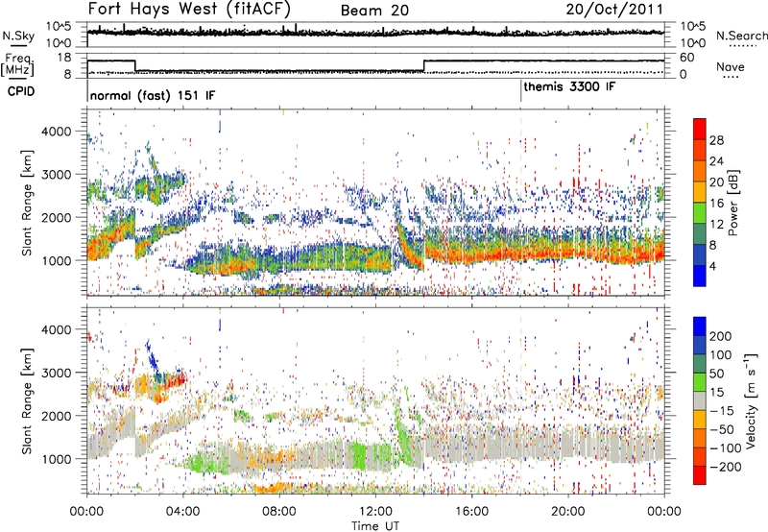Click '1000' on power panel range axis
Image resolution: width=768 pixels, height=532 pixels.
click(56, 260)
